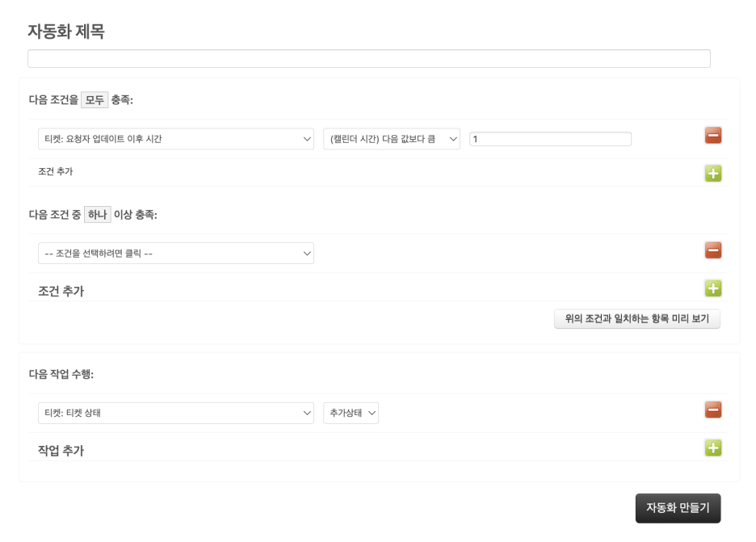The image size is (756, 542).
Task: Click the 다음 작업 수행: heading
Action: tap(61, 374)
